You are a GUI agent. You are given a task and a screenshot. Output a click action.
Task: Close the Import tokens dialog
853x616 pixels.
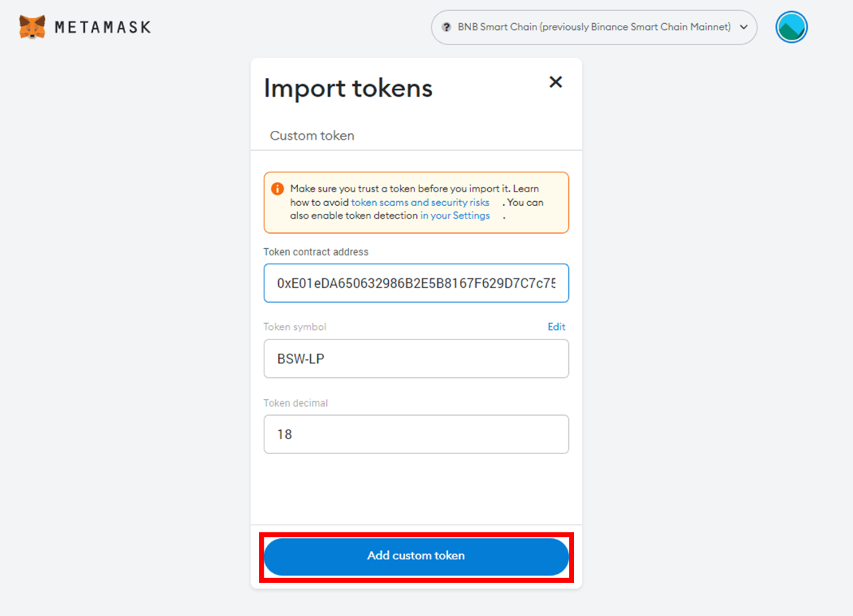click(555, 82)
